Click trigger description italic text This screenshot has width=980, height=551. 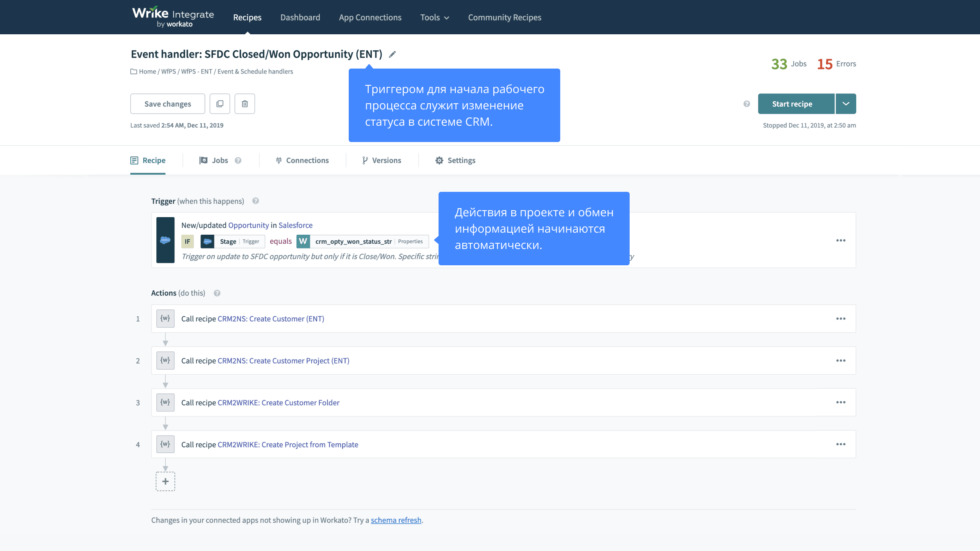[310, 256]
